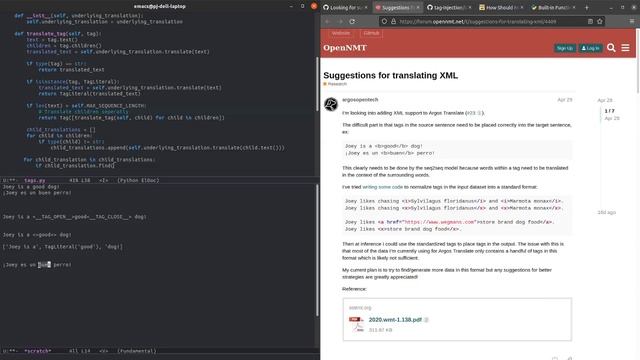Open the 2020.wmt-1.138.pdf link
Image resolution: width=640 pixels, height=360 pixels.
tap(395, 320)
